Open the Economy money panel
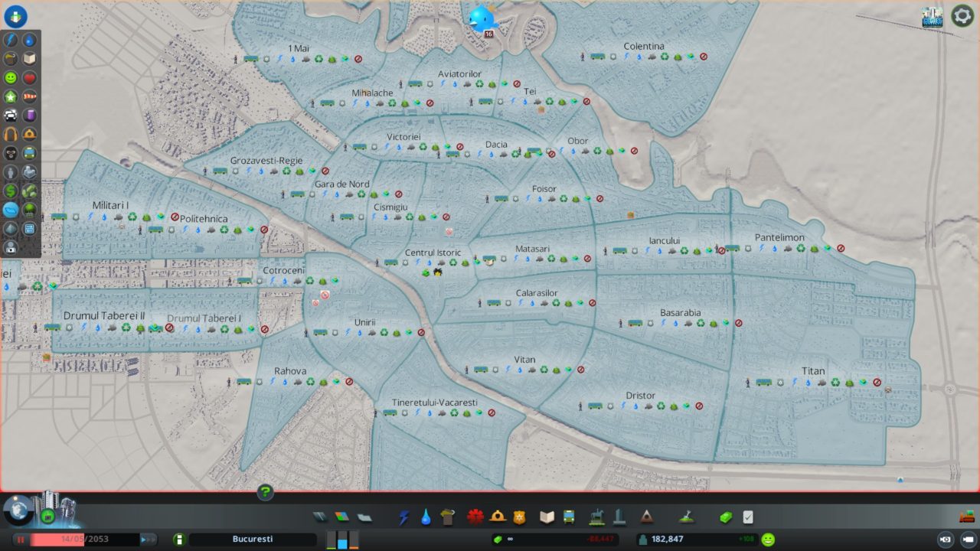Image resolution: width=980 pixels, height=551 pixels. pyautogui.click(x=726, y=518)
